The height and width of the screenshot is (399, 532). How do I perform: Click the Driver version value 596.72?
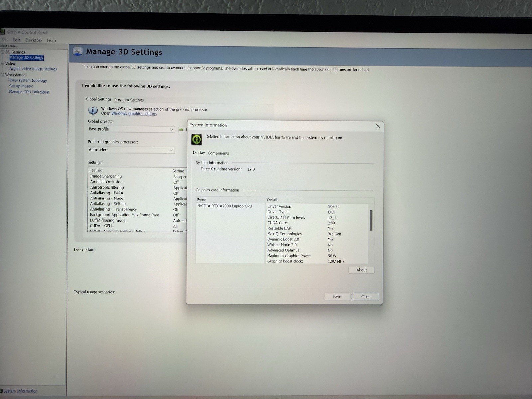(334, 207)
